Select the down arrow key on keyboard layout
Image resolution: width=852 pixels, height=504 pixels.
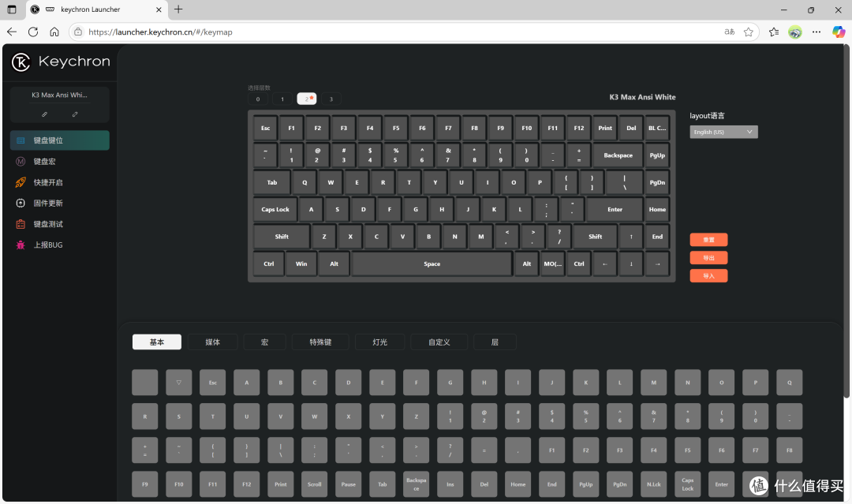631,264
